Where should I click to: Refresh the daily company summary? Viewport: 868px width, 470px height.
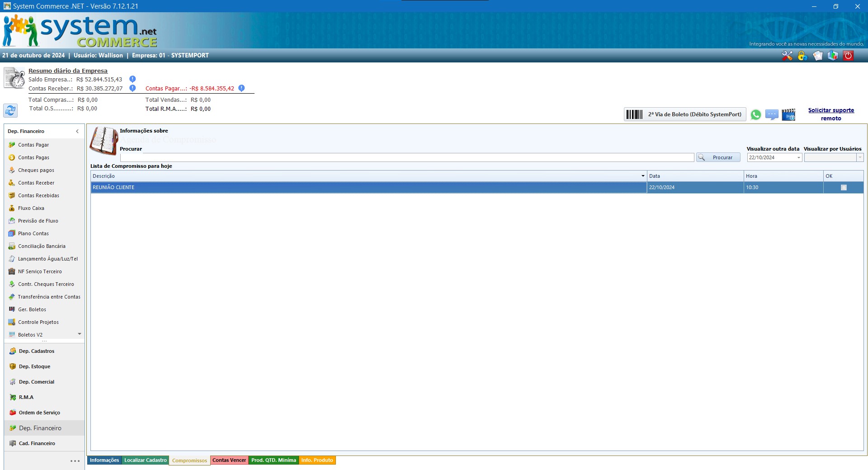coord(10,110)
